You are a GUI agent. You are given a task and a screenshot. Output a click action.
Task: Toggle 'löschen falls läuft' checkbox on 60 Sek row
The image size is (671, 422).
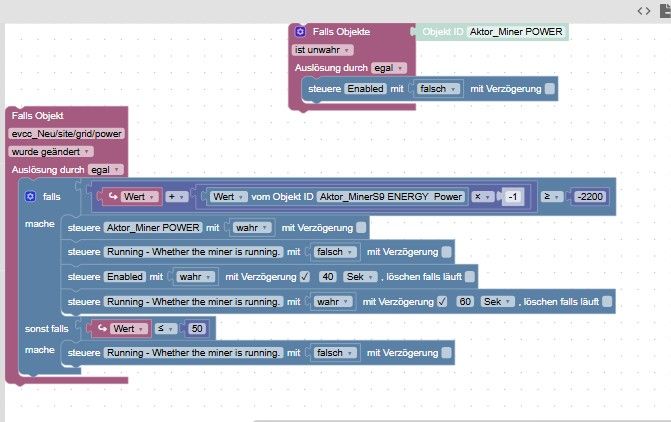pyautogui.click(x=607, y=301)
